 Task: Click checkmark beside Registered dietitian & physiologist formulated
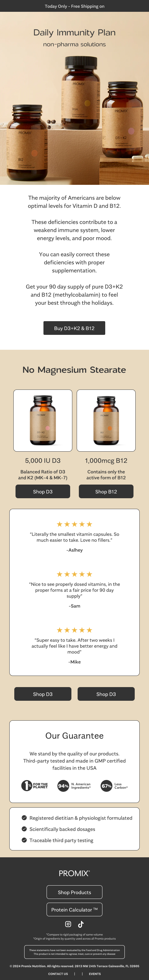click(x=24, y=818)
